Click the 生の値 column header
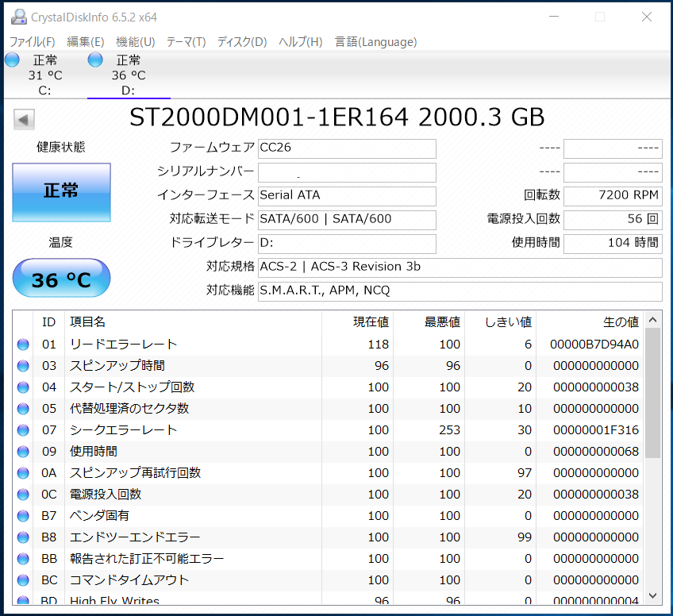 tap(621, 322)
